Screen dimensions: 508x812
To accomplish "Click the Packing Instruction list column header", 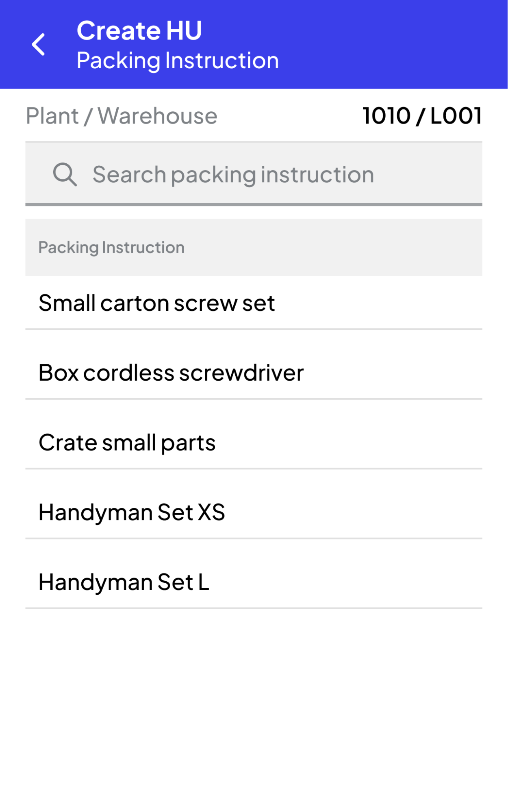I will coord(111,247).
